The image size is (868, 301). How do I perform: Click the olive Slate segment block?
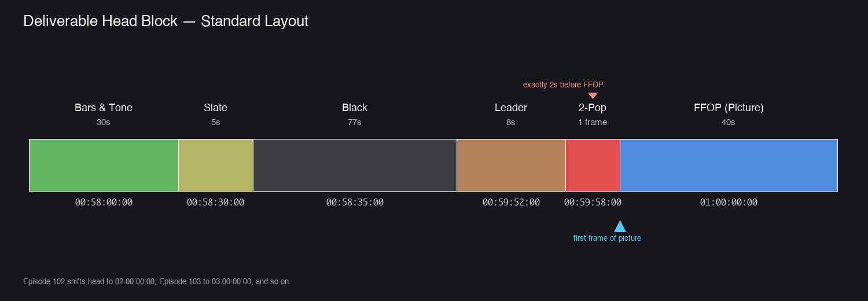(x=216, y=165)
